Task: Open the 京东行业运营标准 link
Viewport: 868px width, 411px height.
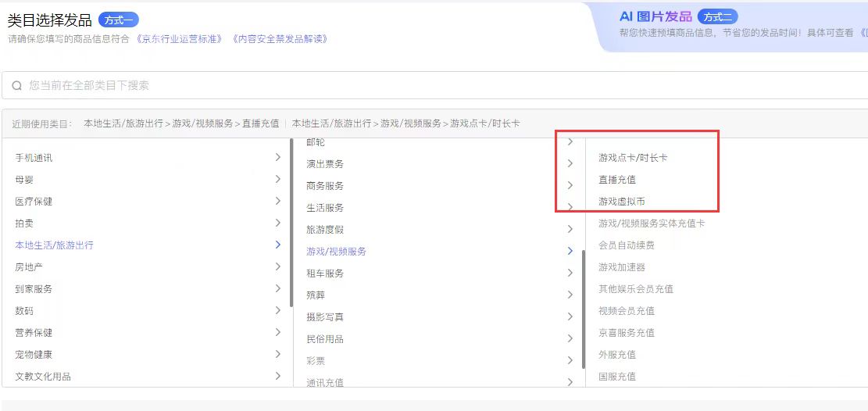Action: point(179,39)
